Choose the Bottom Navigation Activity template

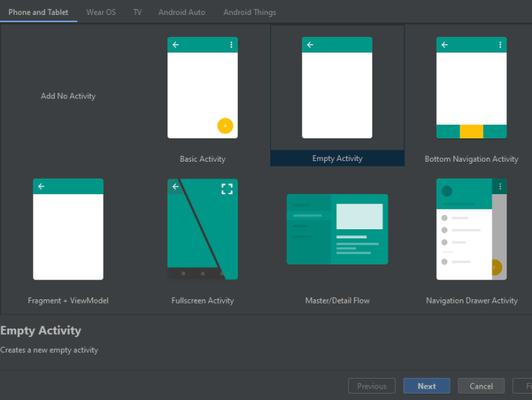pos(471,88)
